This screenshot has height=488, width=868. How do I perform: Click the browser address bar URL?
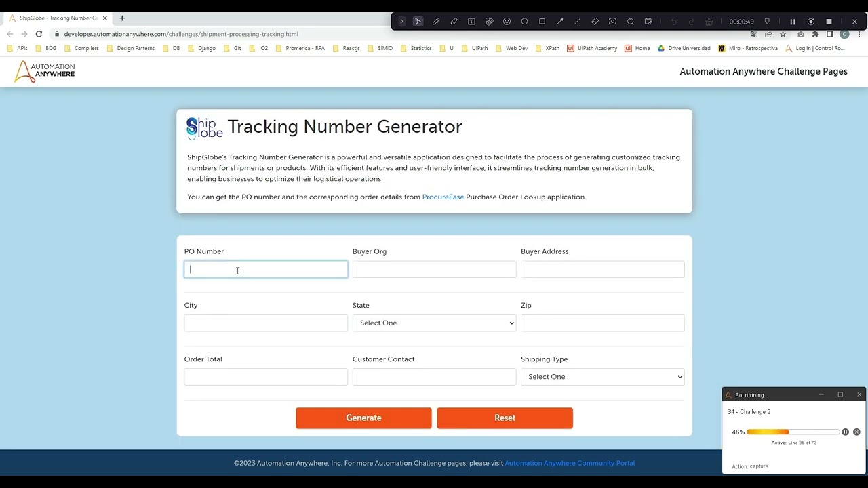[x=181, y=34]
